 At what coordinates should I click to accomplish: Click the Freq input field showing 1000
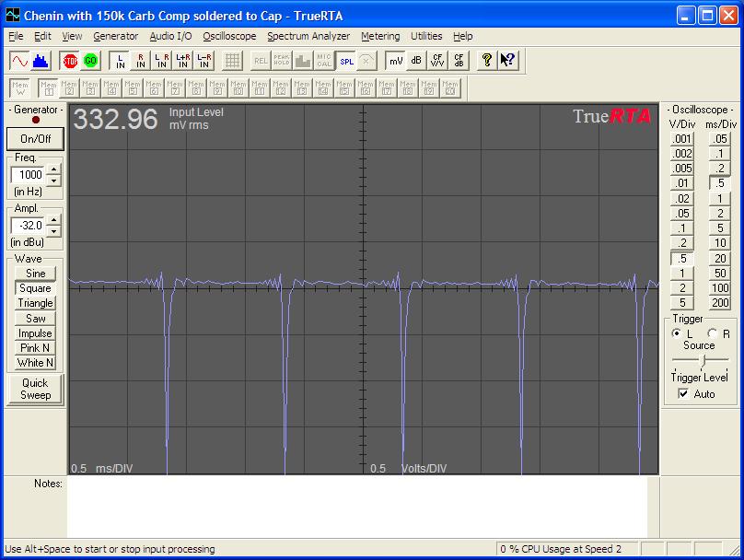(x=29, y=175)
